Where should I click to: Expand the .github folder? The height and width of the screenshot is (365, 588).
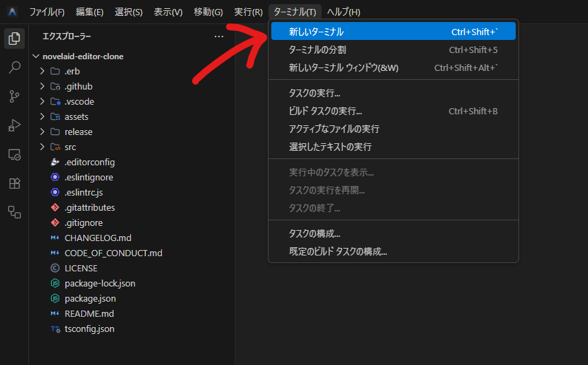[78, 86]
